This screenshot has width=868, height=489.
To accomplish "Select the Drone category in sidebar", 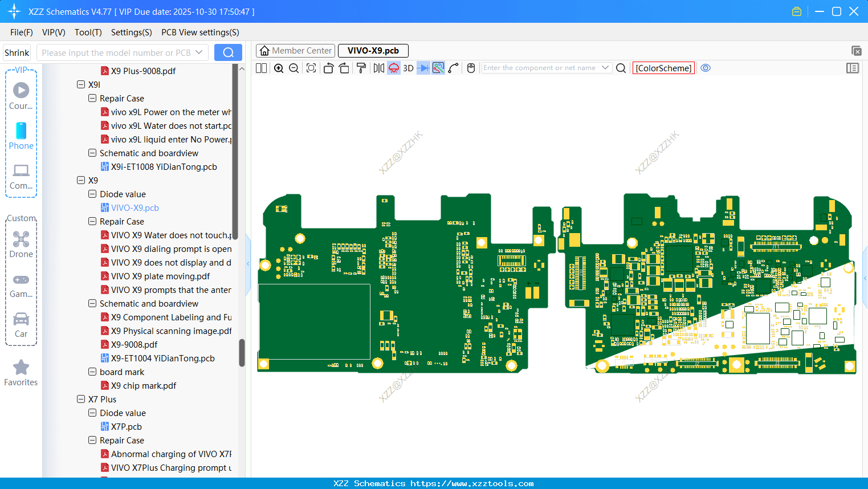I will pos(21,244).
